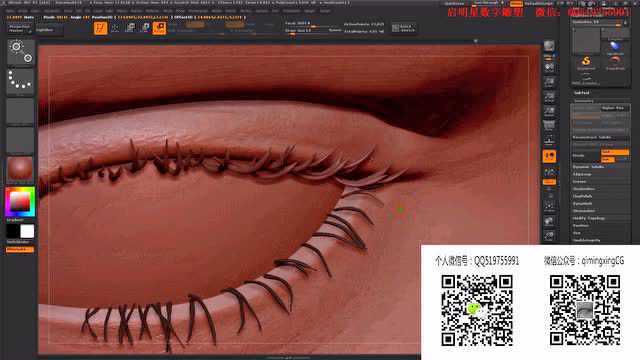Click the icon button right of the point counts
This screenshot has width=640, height=360.
point(404,28)
